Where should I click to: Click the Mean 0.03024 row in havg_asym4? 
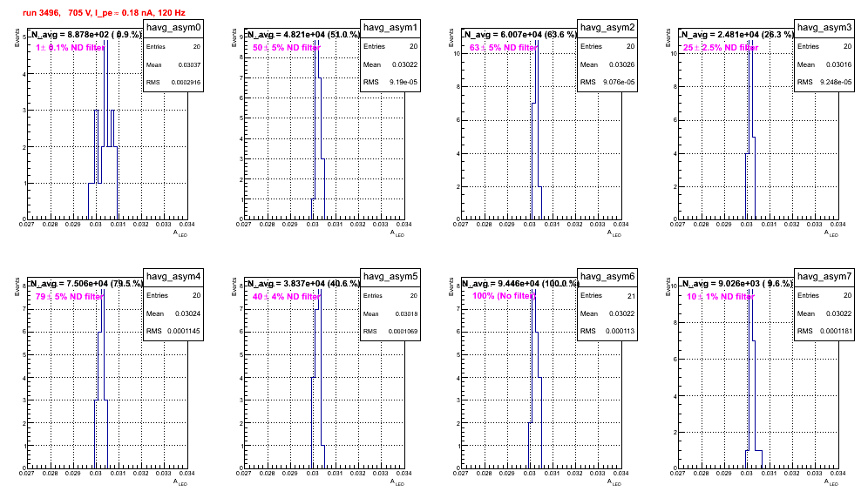(x=173, y=313)
